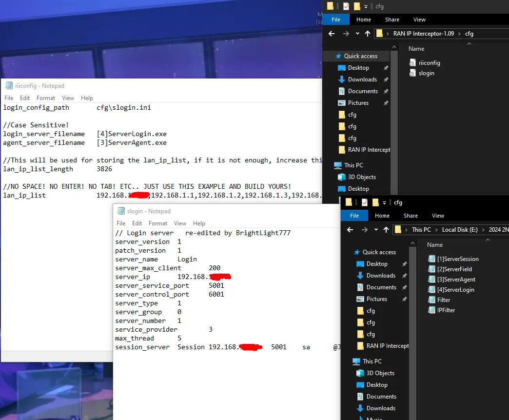Open the Filter file in lower Explorer
This screenshot has width=509, height=420.
coord(439,300)
